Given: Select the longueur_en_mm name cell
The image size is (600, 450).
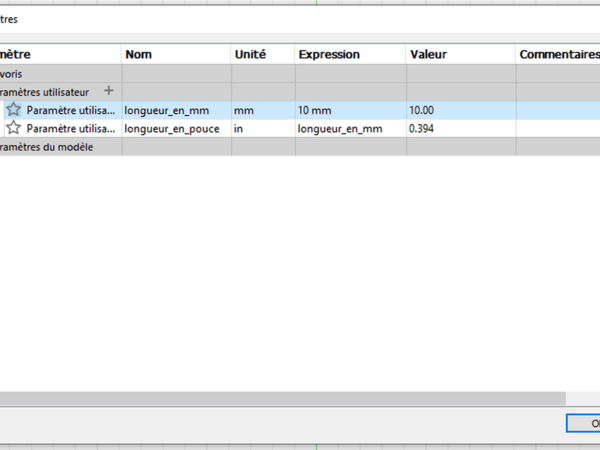Looking at the screenshot, I should (x=176, y=110).
